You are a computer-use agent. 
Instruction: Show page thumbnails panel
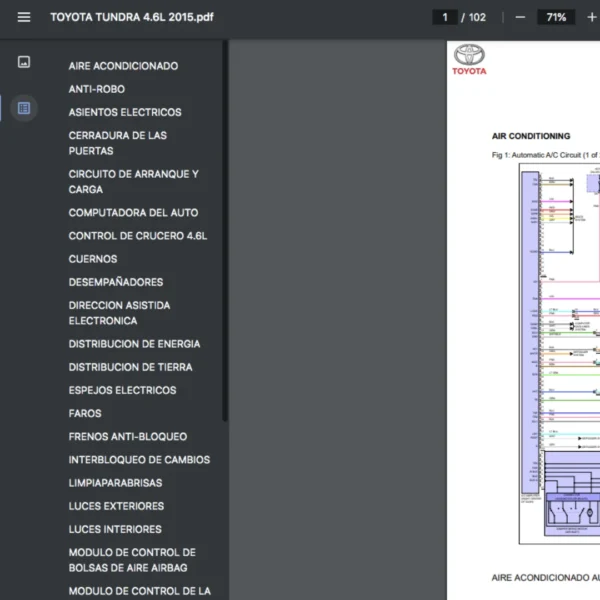[24, 62]
